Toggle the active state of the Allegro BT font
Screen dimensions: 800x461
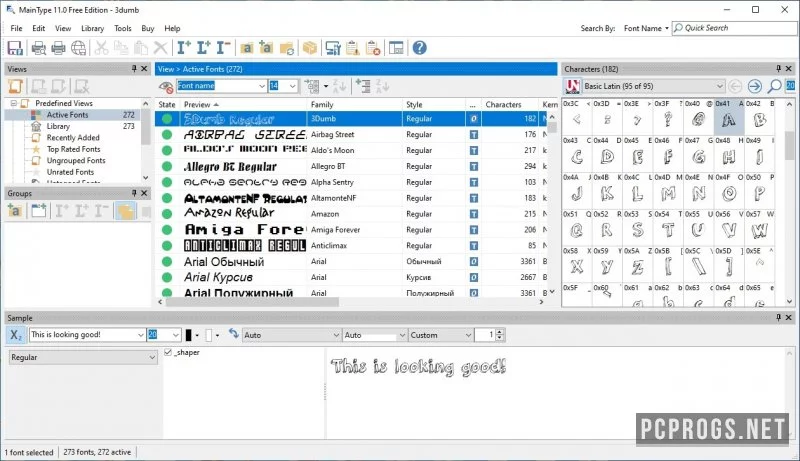[x=167, y=166]
